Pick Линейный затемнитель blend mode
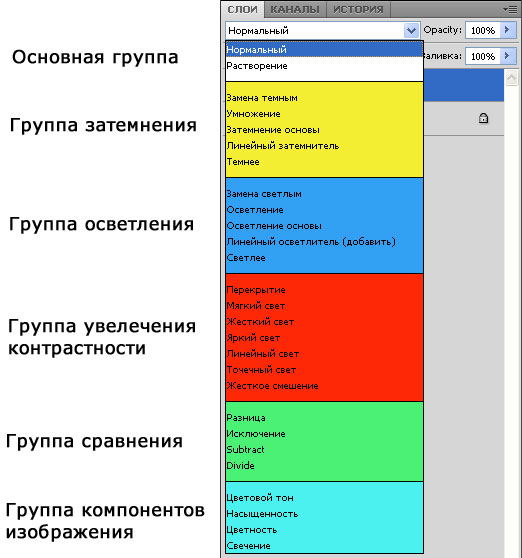522x558 pixels. [x=324, y=146]
